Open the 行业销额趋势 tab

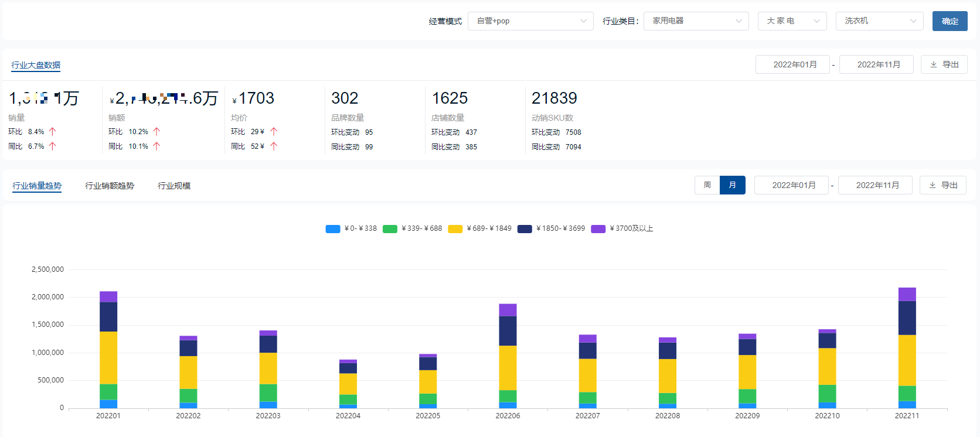pyautogui.click(x=110, y=186)
